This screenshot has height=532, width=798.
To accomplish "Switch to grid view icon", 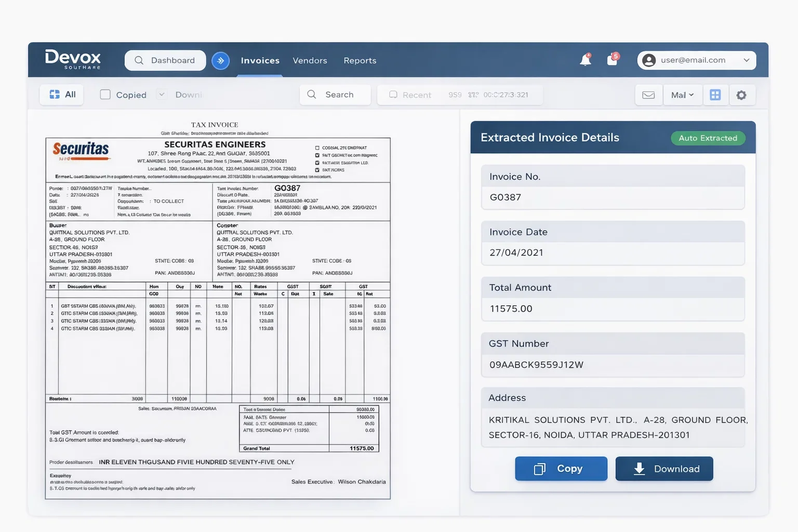I will 715,95.
